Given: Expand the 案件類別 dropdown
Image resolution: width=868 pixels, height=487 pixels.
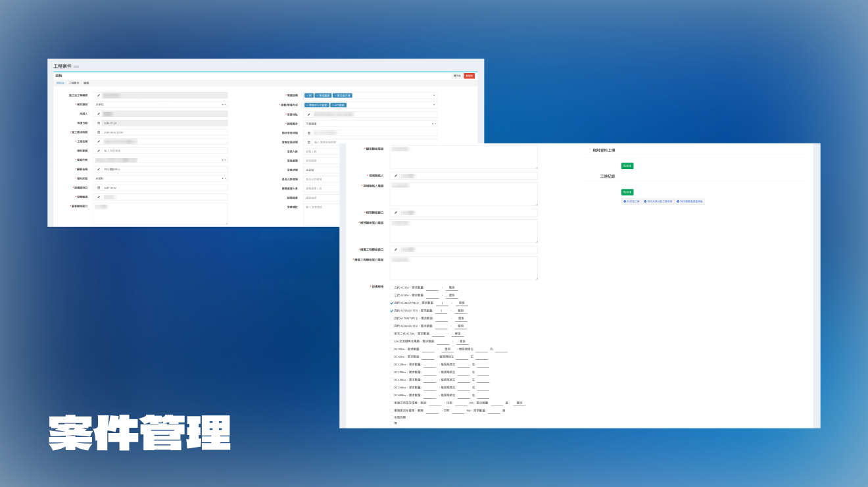Looking at the screenshot, I should tap(161, 105).
